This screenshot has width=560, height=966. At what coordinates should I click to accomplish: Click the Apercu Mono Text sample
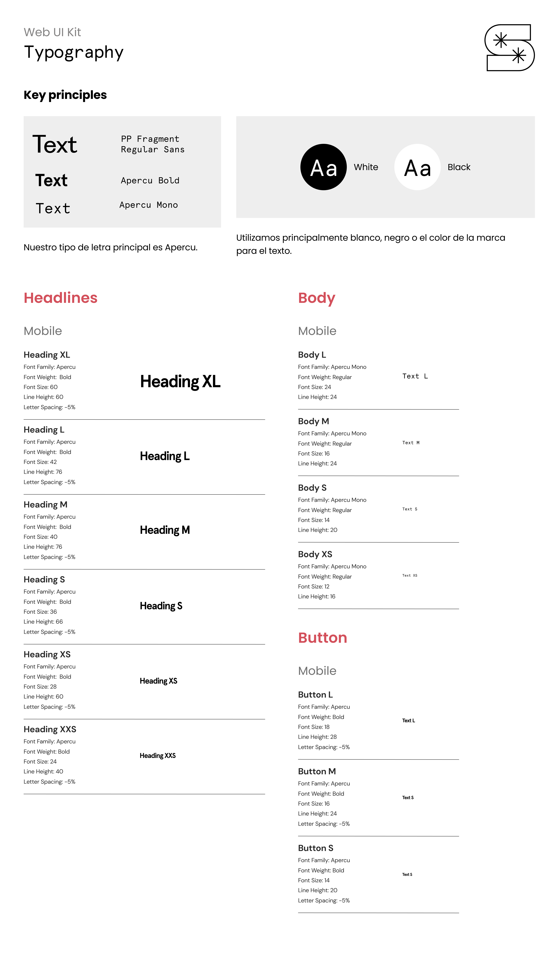[x=53, y=209]
